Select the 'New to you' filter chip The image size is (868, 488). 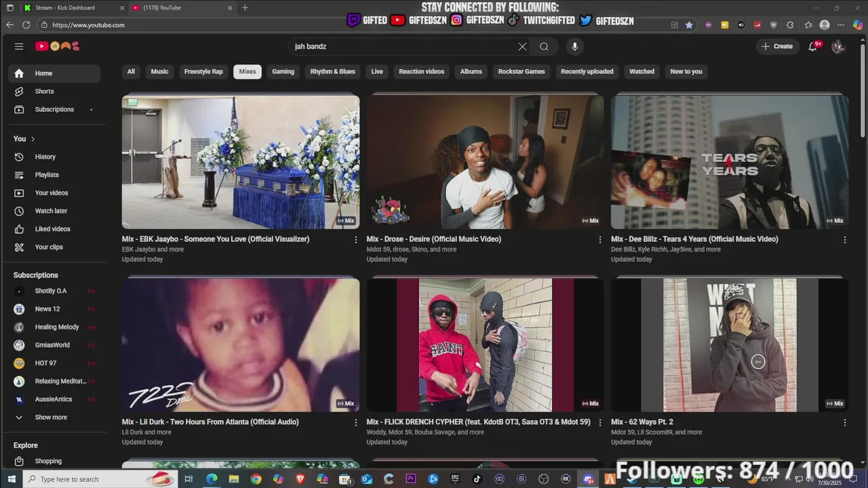pyautogui.click(x=686, y=71)
